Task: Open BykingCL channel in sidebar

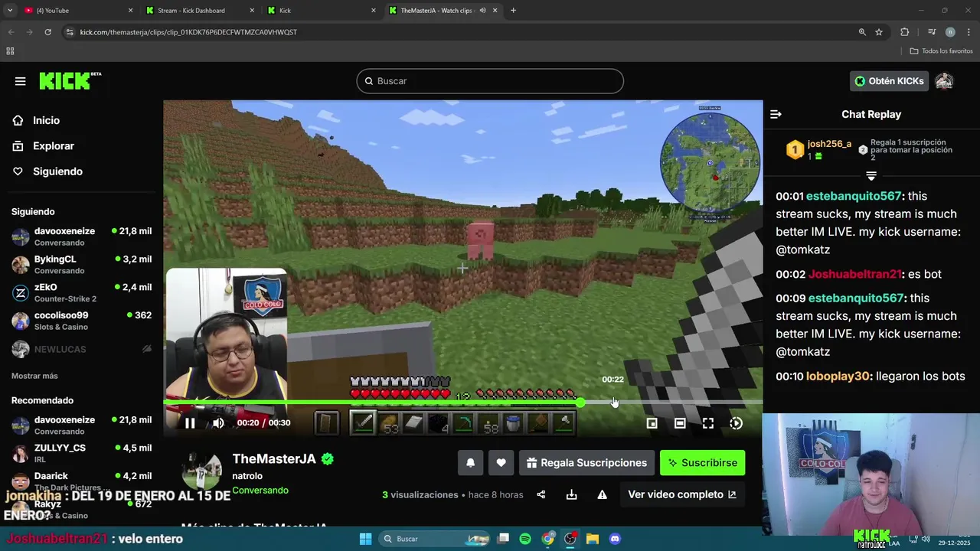Action: click(81, 265)
